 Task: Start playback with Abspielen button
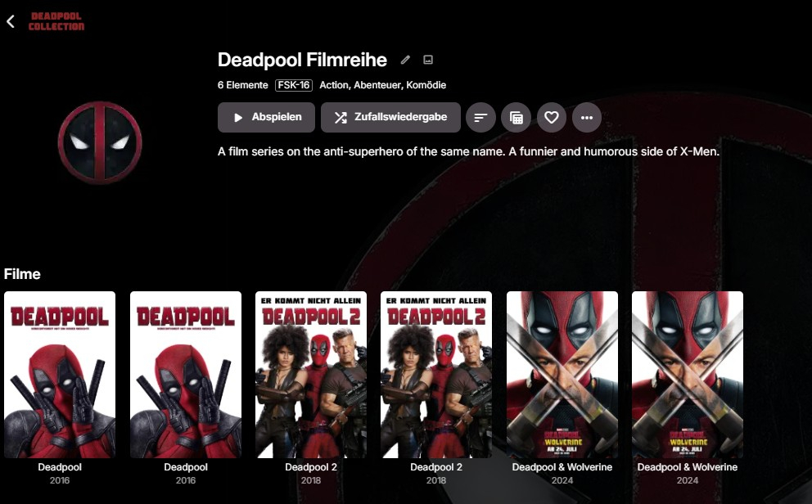pos(266,118)
